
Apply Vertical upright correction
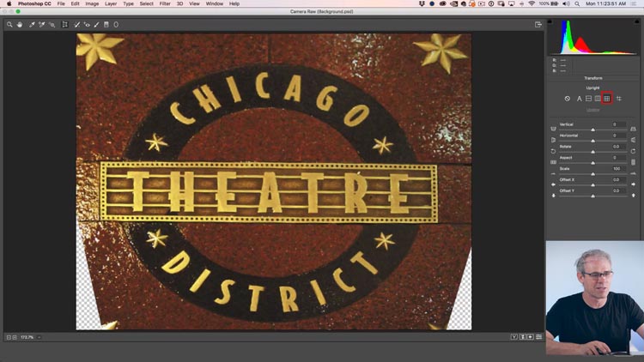598,99
